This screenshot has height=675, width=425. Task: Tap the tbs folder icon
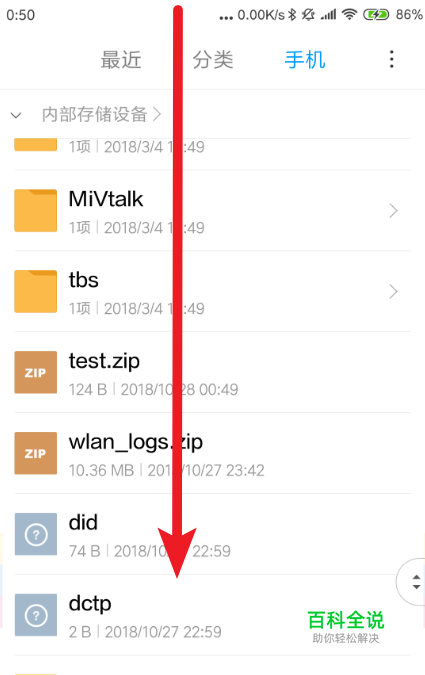coord(36,291)
